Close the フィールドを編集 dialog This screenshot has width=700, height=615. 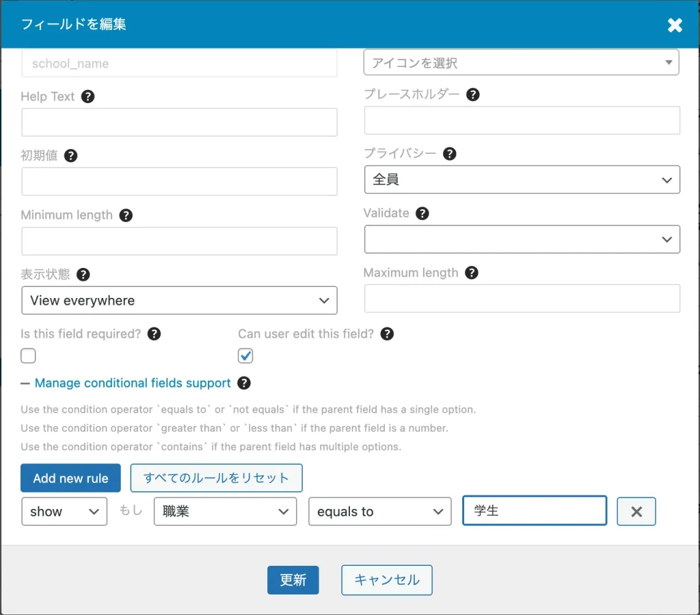click(675, 25)
